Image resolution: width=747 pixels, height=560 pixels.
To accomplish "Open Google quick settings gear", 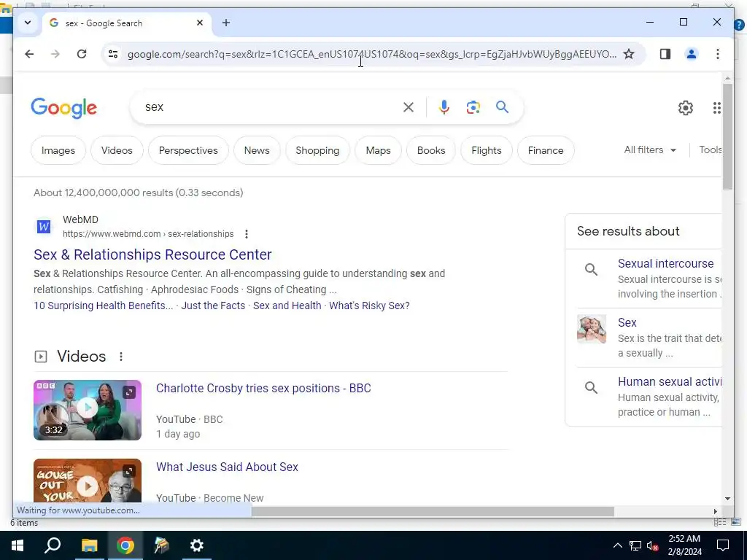I will [686, 108].
